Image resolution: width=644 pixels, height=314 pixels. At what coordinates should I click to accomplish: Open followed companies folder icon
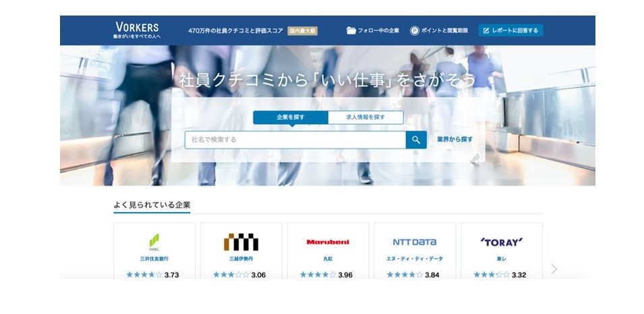(x=351, y=30)
